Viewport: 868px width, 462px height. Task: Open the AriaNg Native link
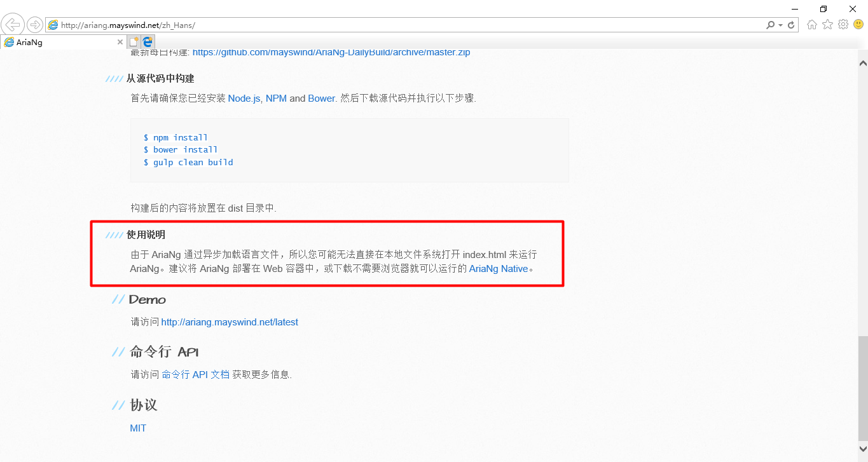click(499, 269)
